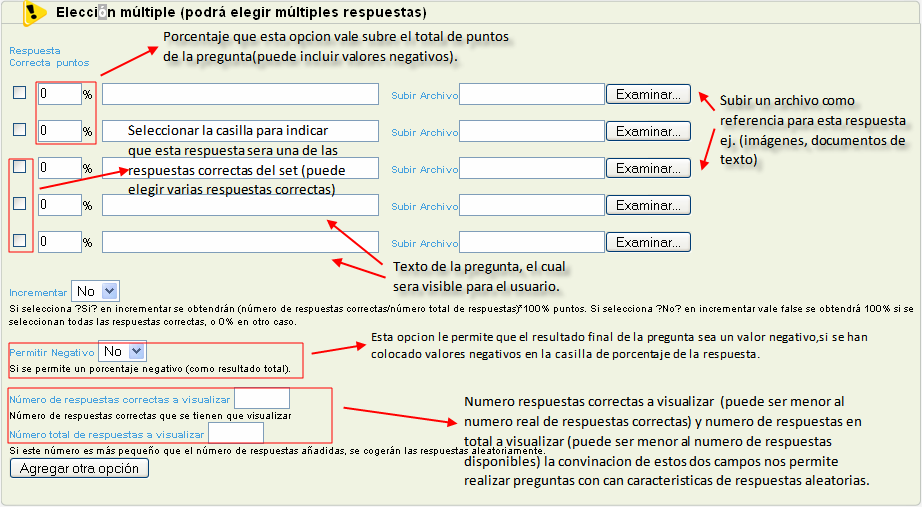Click the yellow warning icon beside the title
Viewport: 922px width, 507px height.
point(33,12)
